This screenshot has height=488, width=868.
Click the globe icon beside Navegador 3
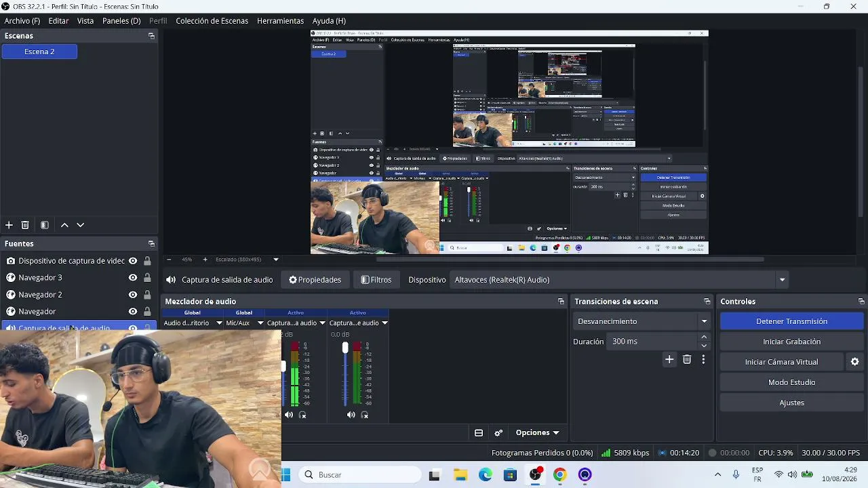(x=11, y=278)
